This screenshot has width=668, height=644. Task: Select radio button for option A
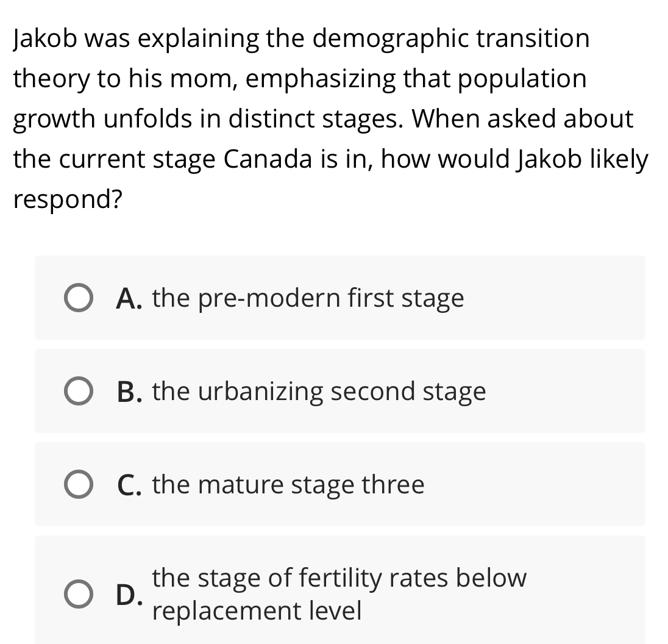[79, 298]
